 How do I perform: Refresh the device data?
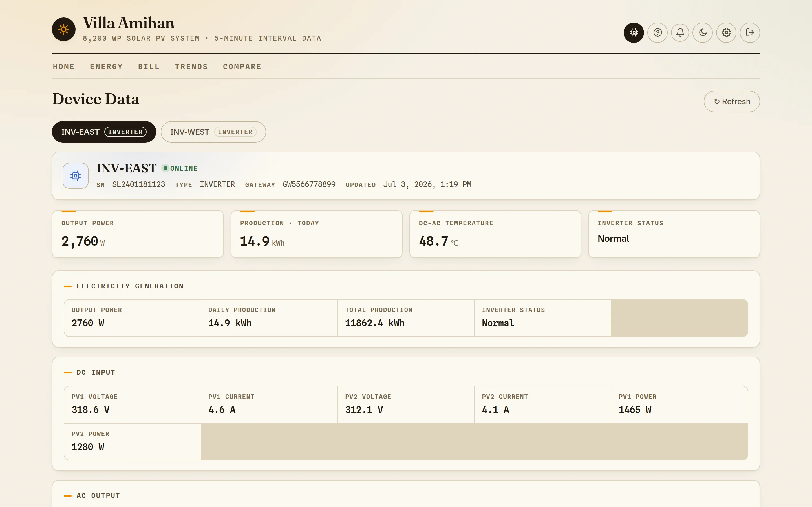731,101
